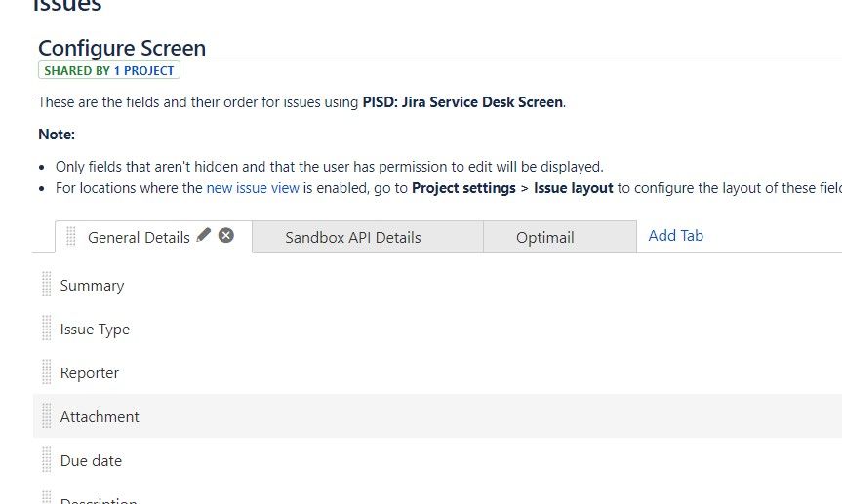This screenshot has width=842, height=504.
Task: Grab the drag handle on General Details tab
Action: pyautogui.click(x=70, y=236)
